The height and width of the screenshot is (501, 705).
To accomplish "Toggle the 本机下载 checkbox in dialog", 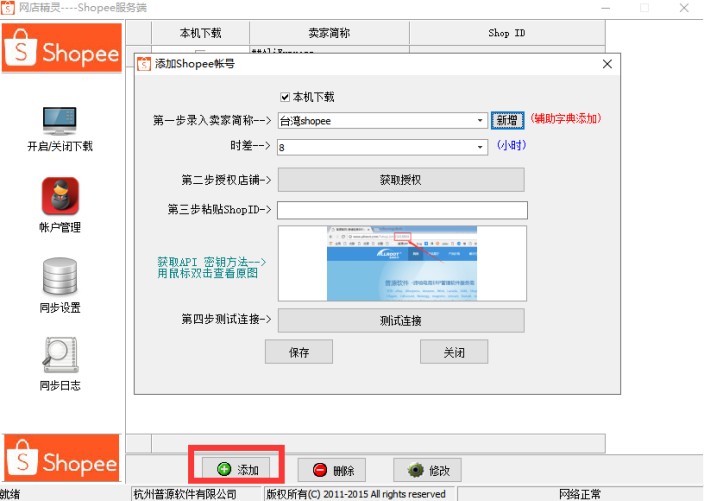I will (x=285, y=97).
